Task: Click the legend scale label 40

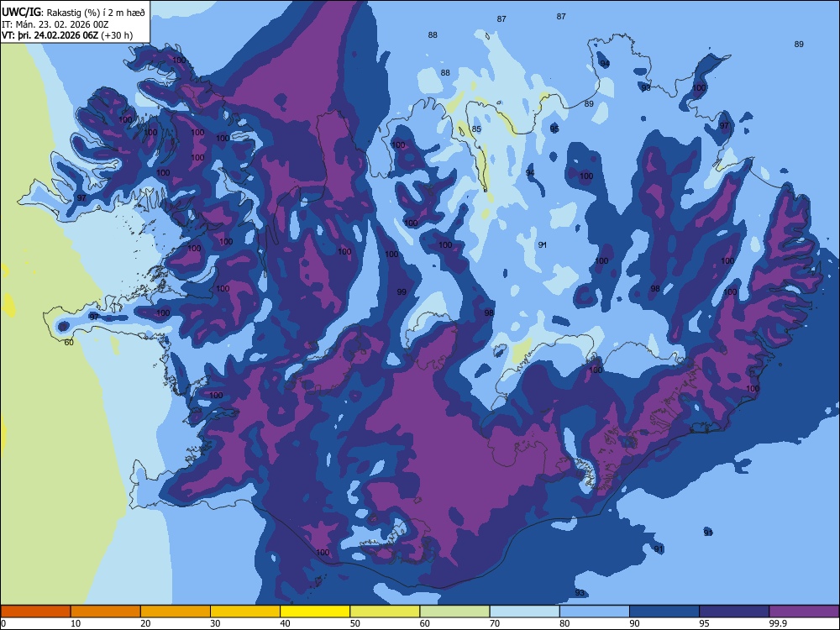Action: pyautogui.click(x=286, y=623)
